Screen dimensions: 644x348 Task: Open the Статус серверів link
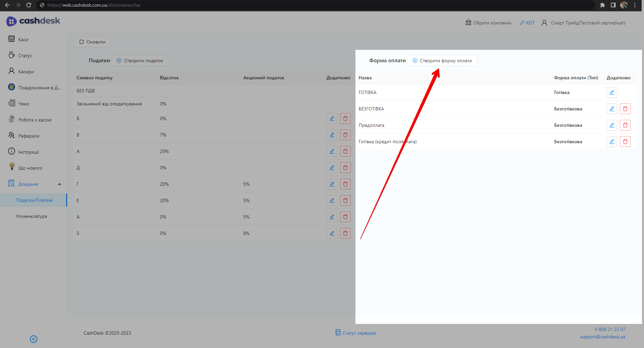(x=356, y=333)
